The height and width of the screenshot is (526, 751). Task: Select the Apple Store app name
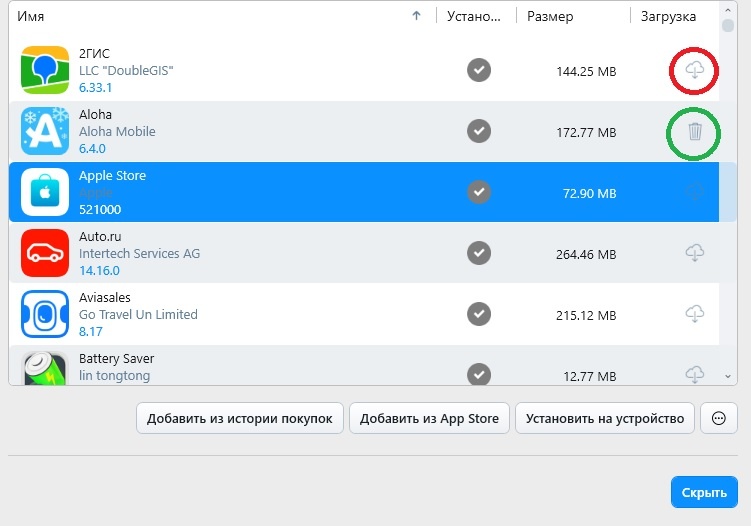pos(113,175)
